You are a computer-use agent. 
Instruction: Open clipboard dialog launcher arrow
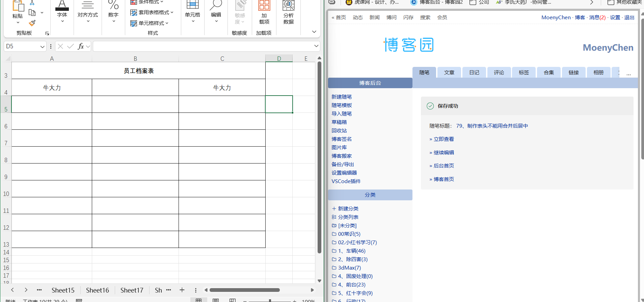coord(47,33)
